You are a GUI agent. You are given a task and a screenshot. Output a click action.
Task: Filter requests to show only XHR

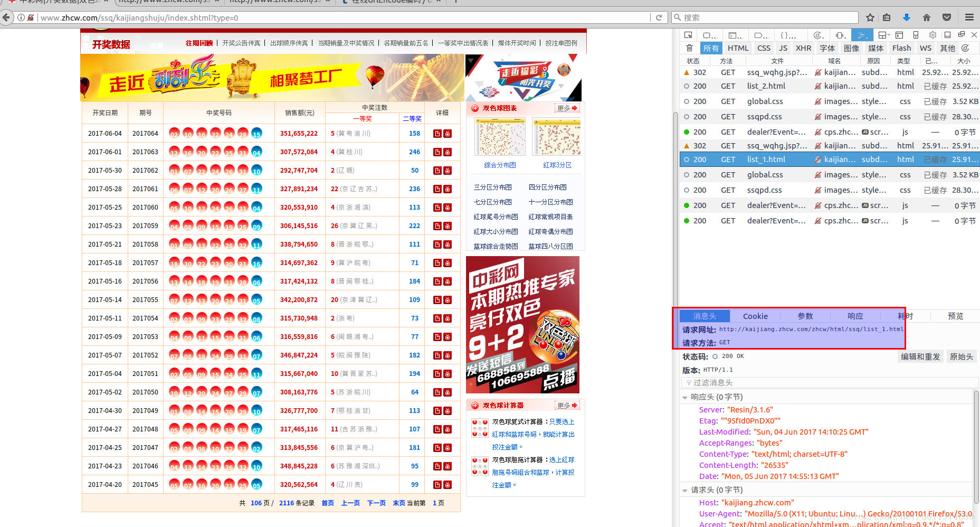803,48
